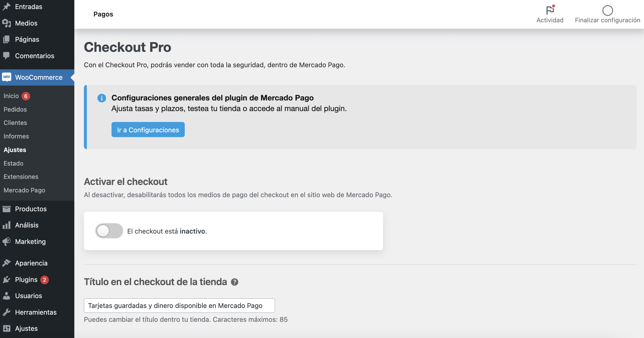Click the Apariencia paintbrush icon
The height and width of the screenshot is (338, 644).
click(x=7, y=263)
